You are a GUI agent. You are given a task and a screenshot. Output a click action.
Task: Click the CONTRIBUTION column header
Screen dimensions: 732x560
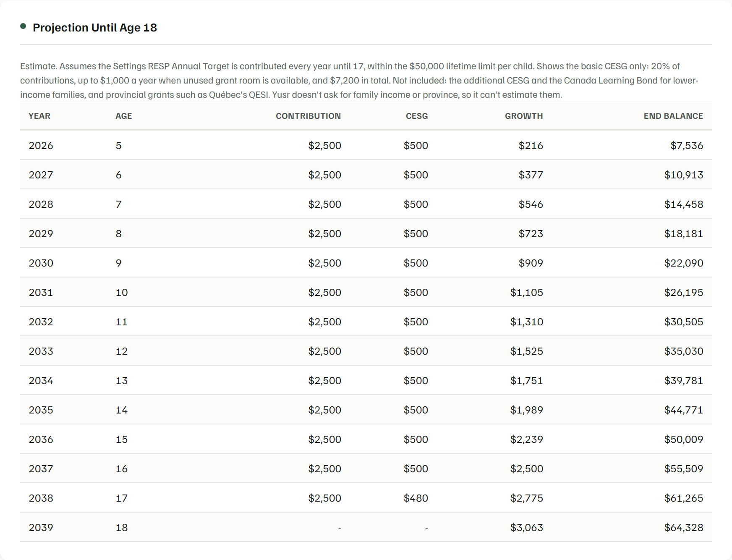(x=308, y=116)
